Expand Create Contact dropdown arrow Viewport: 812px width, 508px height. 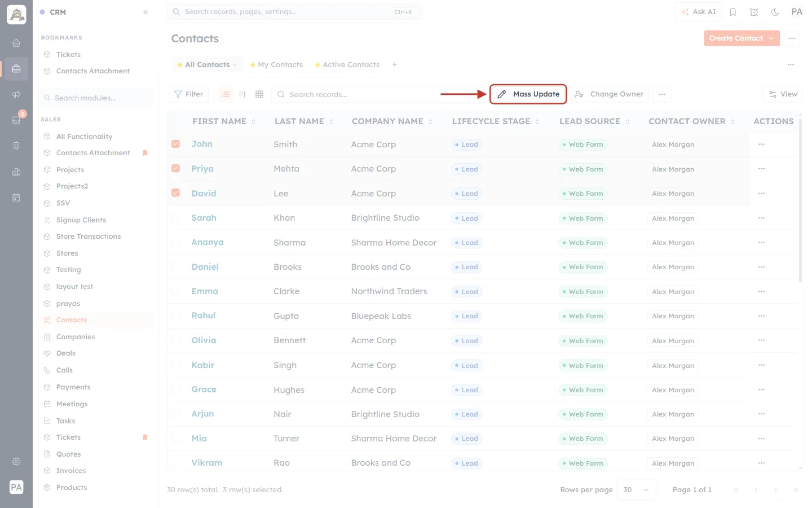pos(771,38)
